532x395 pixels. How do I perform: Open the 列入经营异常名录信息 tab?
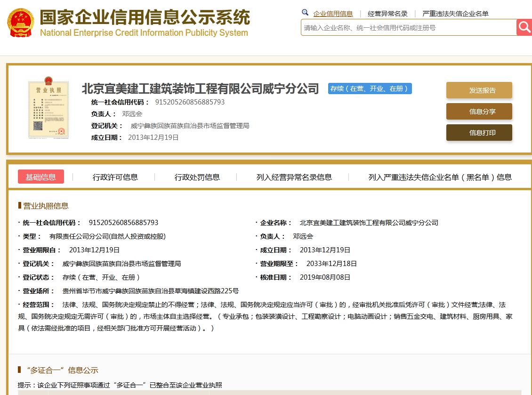tap(294, 177)
